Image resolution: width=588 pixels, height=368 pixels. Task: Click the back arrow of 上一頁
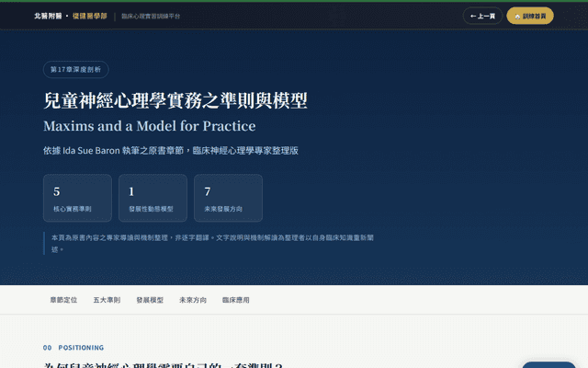click(473, 17)
